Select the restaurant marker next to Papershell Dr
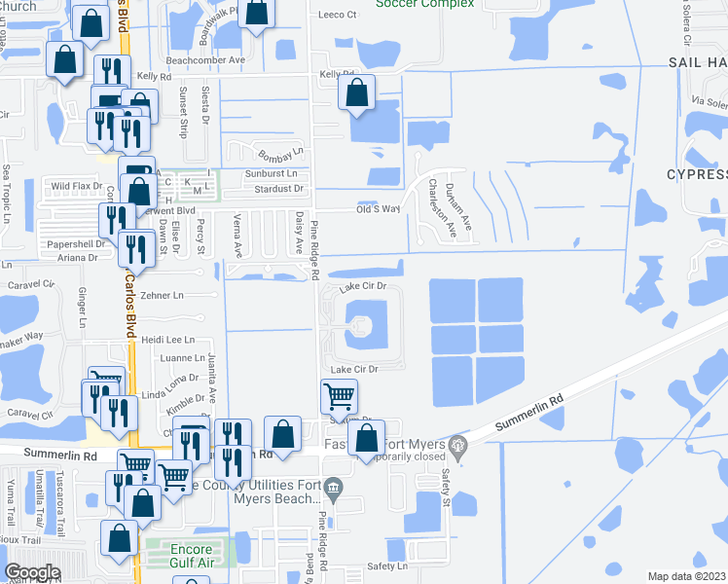728x584 pixels. coord(117,220)
